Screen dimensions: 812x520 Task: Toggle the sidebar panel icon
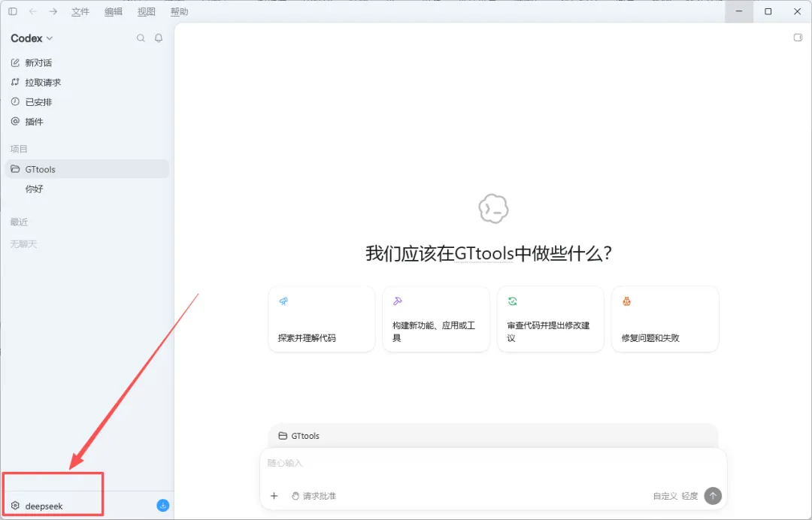pos(13,11)
